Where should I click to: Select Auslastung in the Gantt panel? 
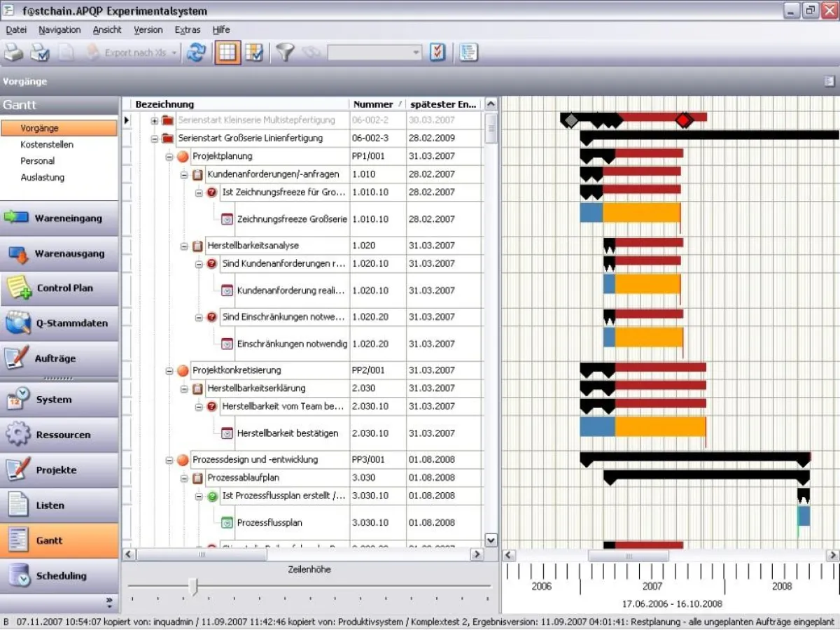42,178
